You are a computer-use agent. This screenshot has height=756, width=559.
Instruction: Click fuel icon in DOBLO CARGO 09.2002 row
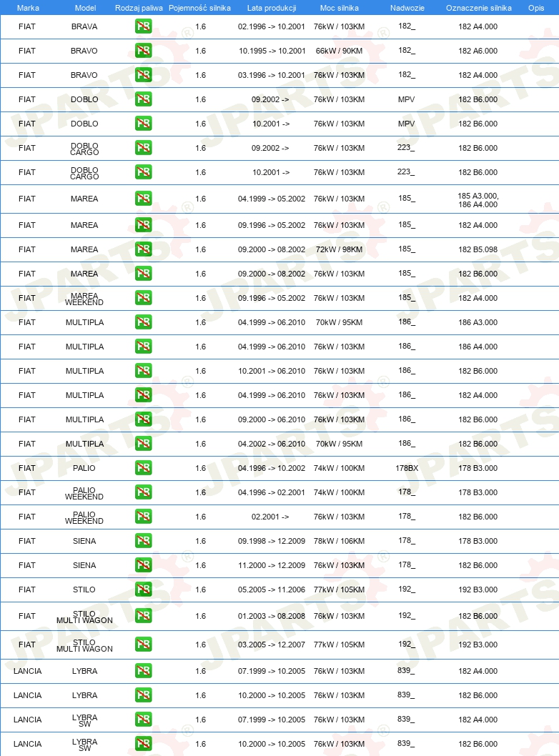(x=143, y=147)
